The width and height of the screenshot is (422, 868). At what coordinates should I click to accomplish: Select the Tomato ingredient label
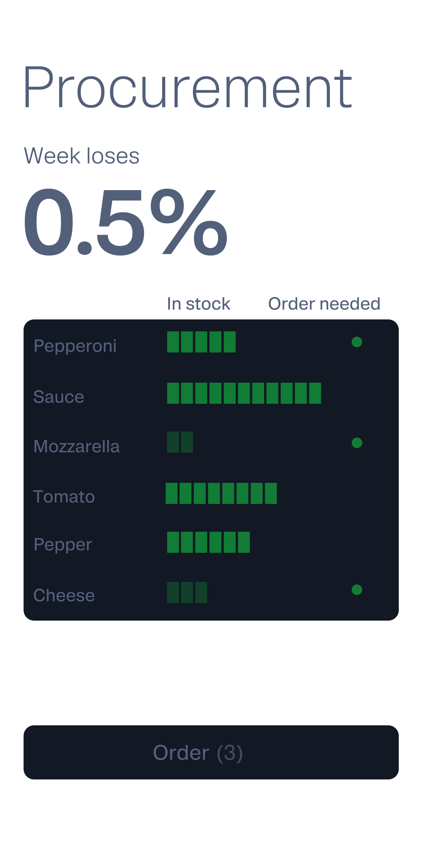click(x=64, y=497)
